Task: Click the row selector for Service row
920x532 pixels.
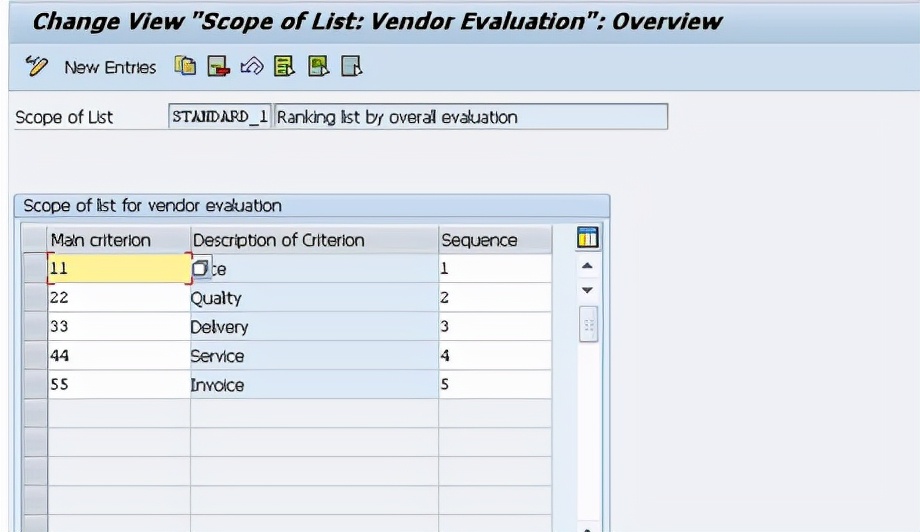Action: [35, 355]
